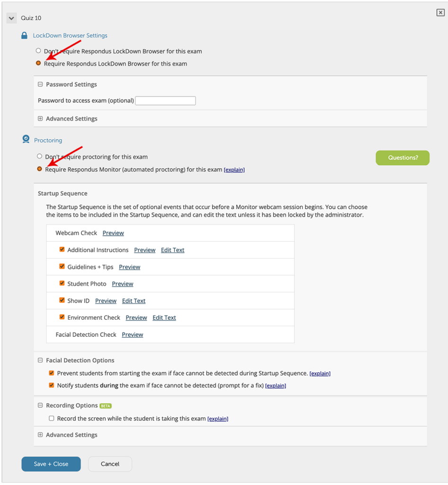This screenshot has width=448, height=485.
Task: Collapse the Recording Options section
Action: click(40, 405)
